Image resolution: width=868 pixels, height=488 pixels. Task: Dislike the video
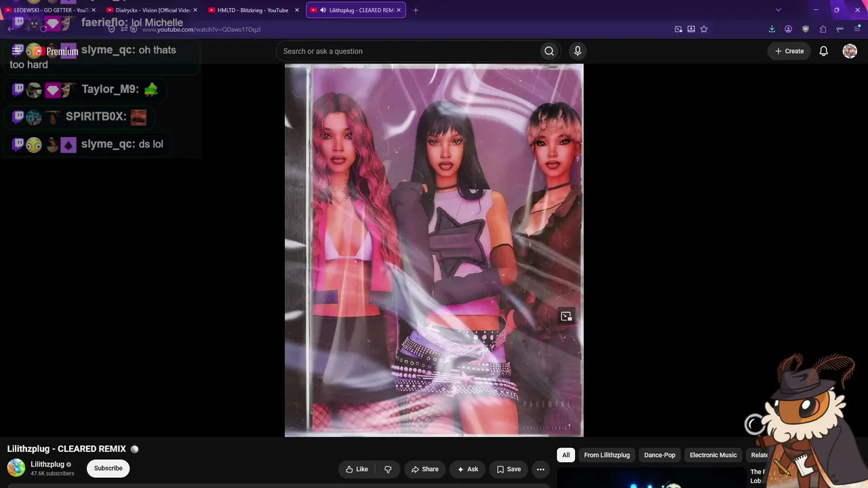(x=388, y=469)
